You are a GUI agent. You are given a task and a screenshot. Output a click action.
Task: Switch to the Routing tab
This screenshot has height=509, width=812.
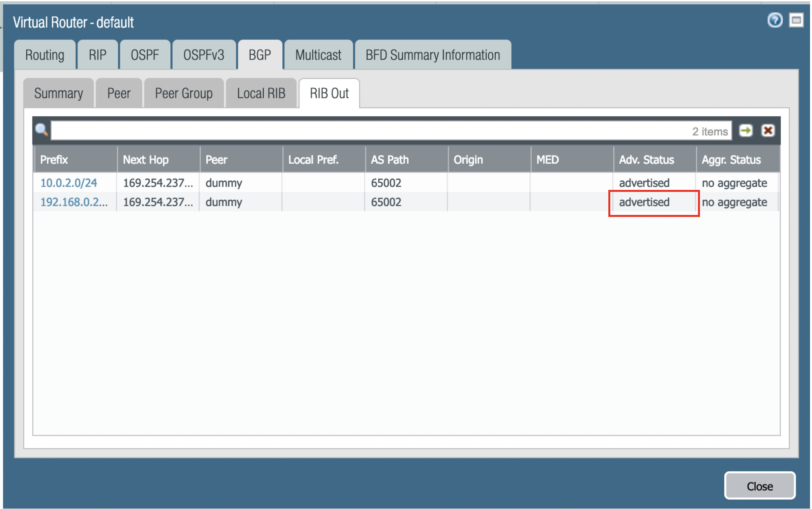(45, 55)
